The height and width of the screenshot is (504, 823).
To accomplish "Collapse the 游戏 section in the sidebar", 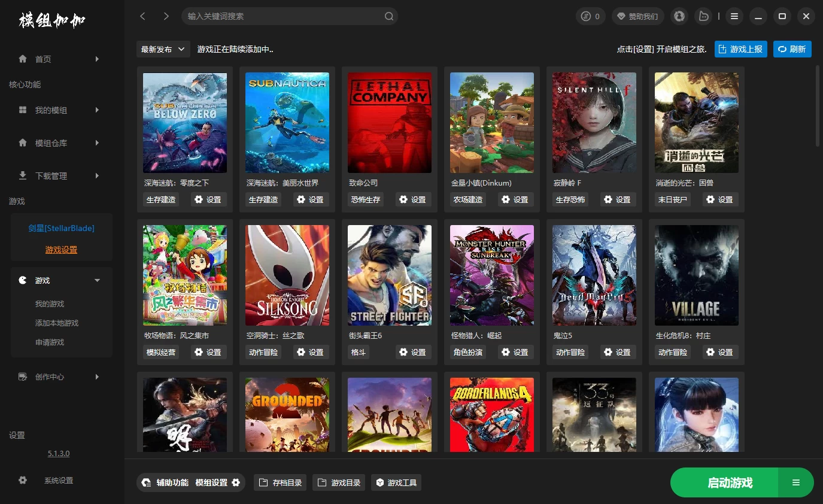I will tap(97, 280).
